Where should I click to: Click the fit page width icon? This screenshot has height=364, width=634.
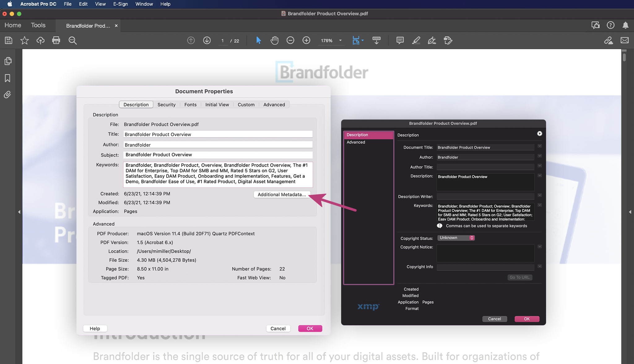[x=356, y=40]
